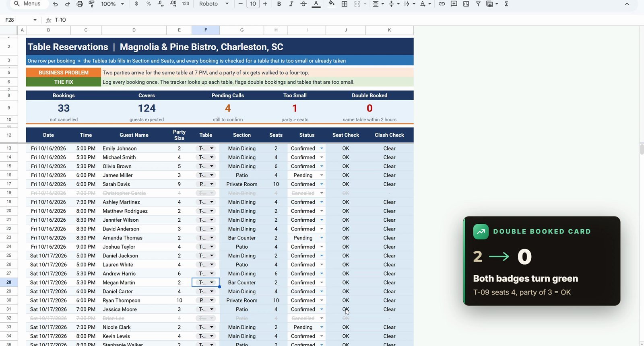The width and height of the screenshot is (644, 346).
Task: Click the font size field
Action: click(253, 4)
